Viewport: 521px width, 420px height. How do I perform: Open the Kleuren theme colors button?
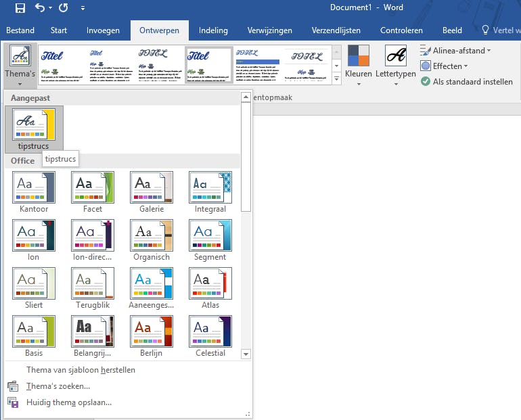coord(358,62)
